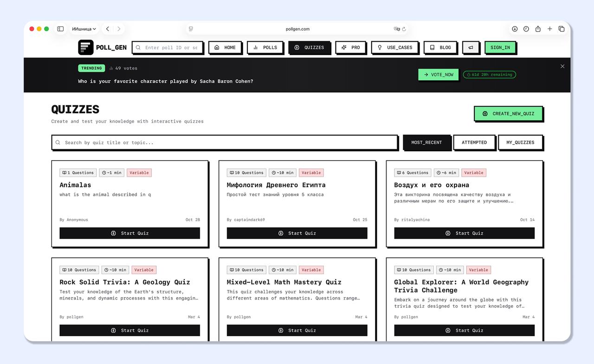Image resolution: width=594 pixels, height=364 pixels.
Task: Open a new tab with plus icon
Action: (550, 29)
